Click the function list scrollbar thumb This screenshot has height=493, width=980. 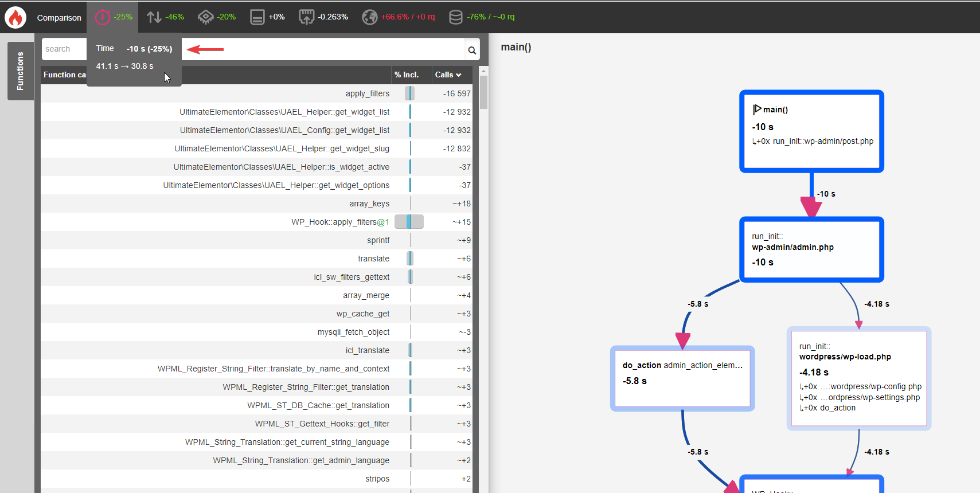(483, 92)
